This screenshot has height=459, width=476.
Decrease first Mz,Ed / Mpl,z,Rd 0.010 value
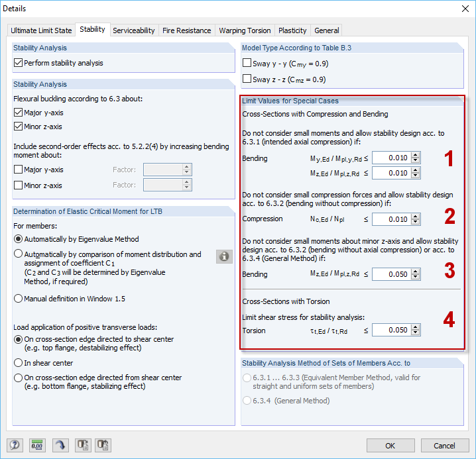(415, 176)
